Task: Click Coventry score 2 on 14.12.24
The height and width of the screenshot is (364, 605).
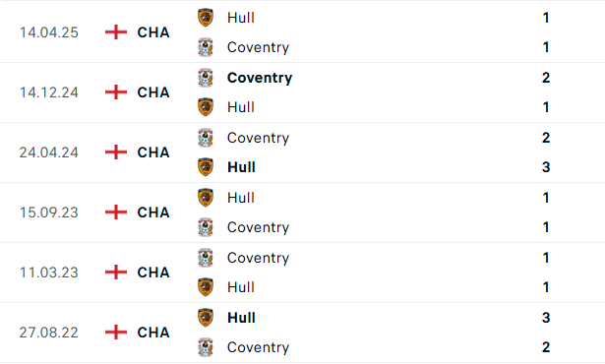Action: tap(546, 78)
